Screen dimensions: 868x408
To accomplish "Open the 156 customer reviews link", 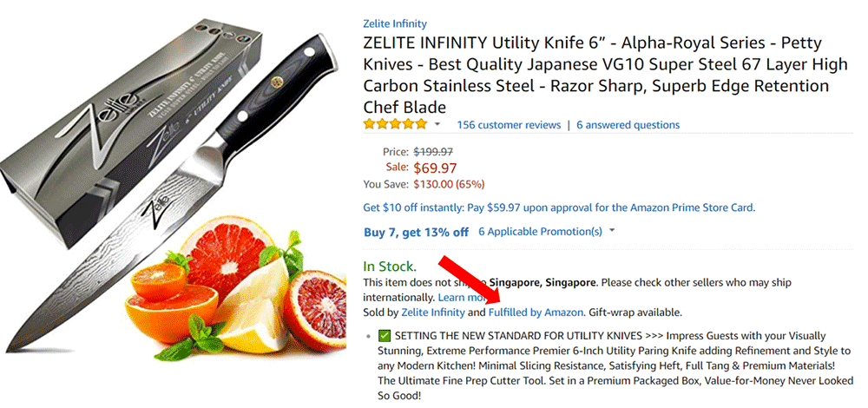I will (509, 125).
